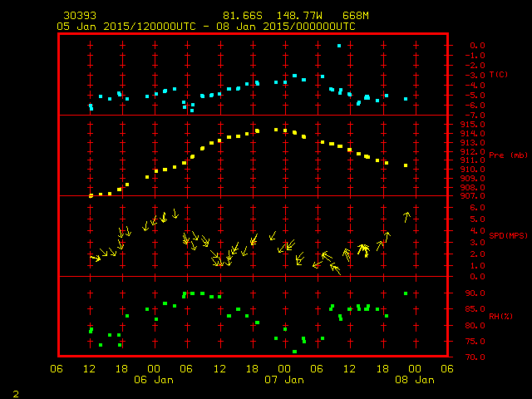Click the 5.0 wind speed tick value

pyautogui.click(x=477, y=219)
